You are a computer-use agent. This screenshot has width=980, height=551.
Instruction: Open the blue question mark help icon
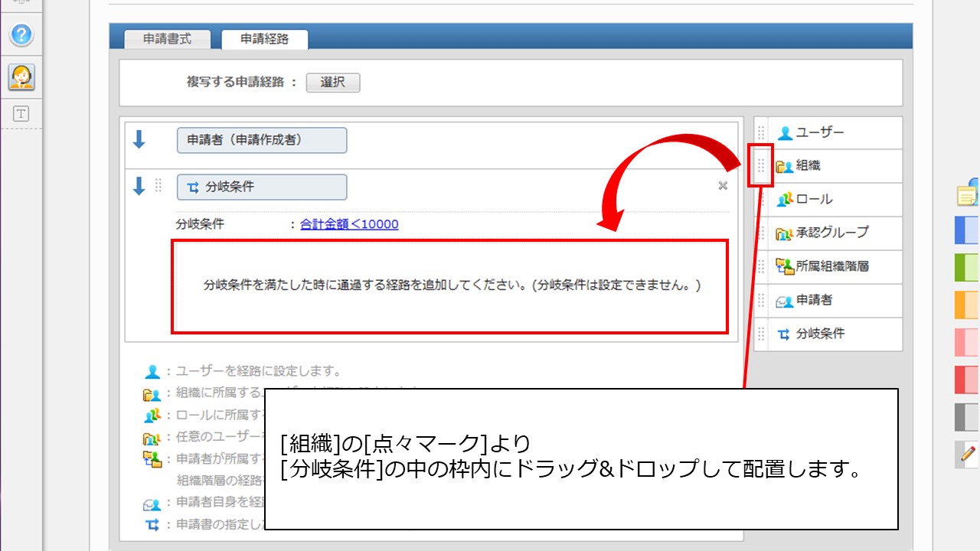click(21, 34)
